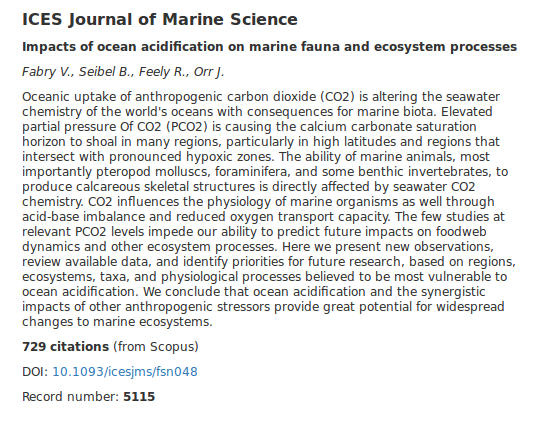Click the 729 citations text
The image size is (540, 430).
tap(65, 347)
